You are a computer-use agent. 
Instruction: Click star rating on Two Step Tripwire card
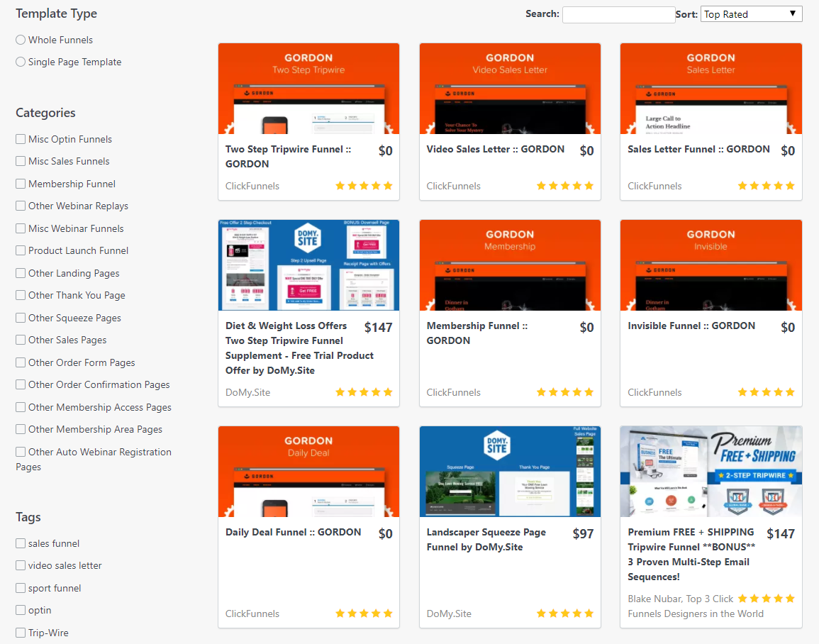(364, 185)
